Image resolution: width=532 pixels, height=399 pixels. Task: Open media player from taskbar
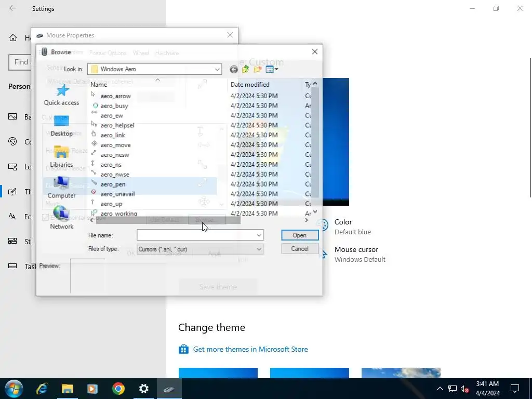pos(92,389)
